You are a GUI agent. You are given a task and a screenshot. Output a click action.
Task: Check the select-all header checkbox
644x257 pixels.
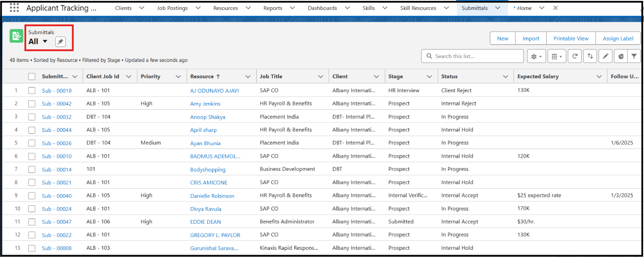click(x=32, y=76)
